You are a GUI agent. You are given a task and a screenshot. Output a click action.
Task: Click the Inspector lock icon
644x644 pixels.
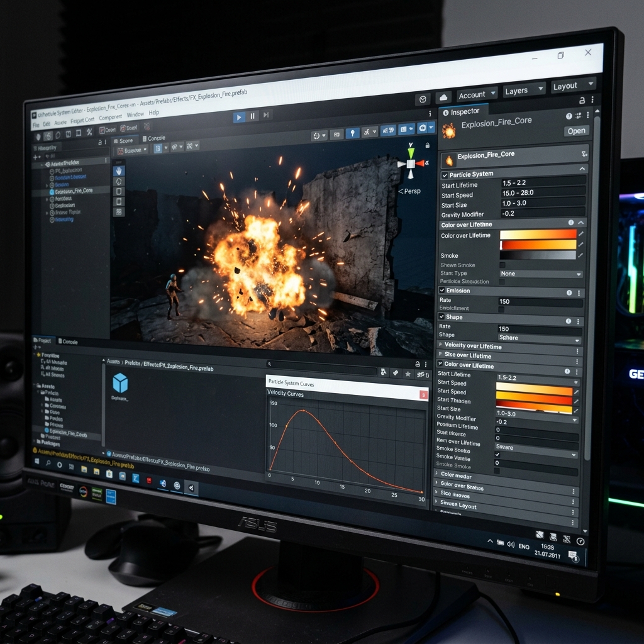582,100
